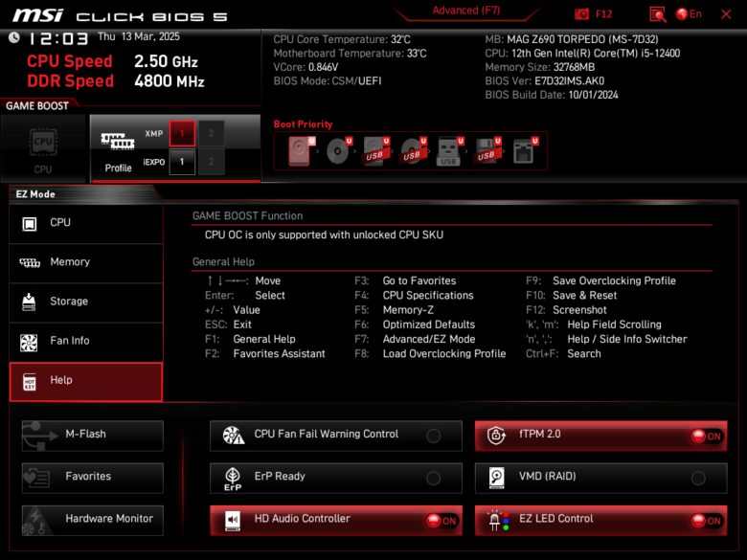This screenshot has width=747, height=560.
Task: Click the clock icon beside the time
Action: pyautogui.click(x=13, y=37)
